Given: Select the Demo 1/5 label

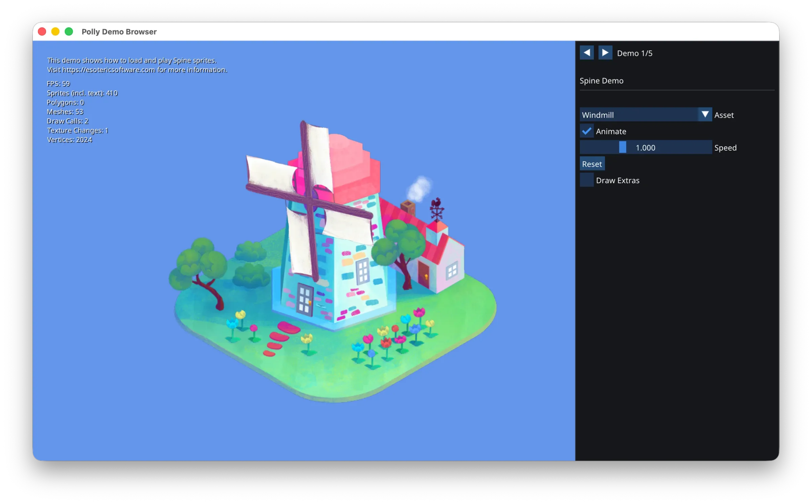Looking at the screenshot, I should pyautogui.click(x=634, y=53).
